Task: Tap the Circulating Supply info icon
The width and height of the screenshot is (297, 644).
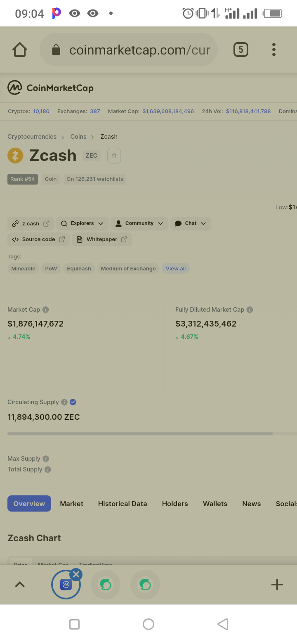Action: [64, 402]
